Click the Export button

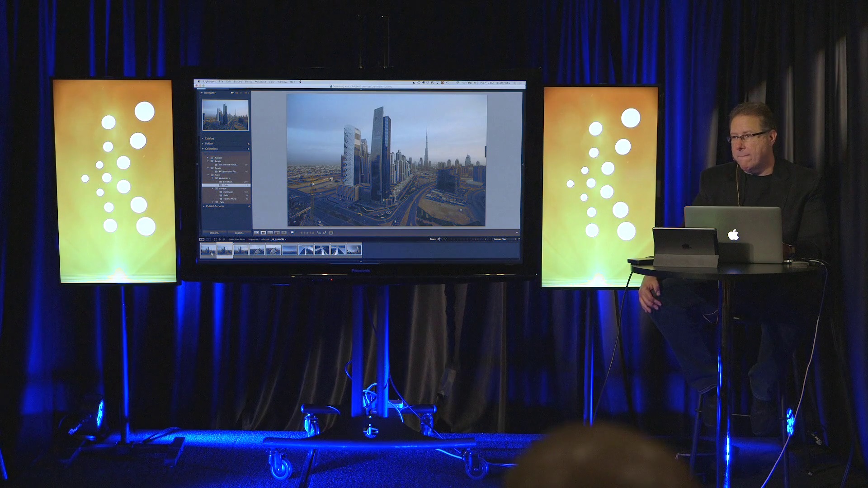click(239, 233)
